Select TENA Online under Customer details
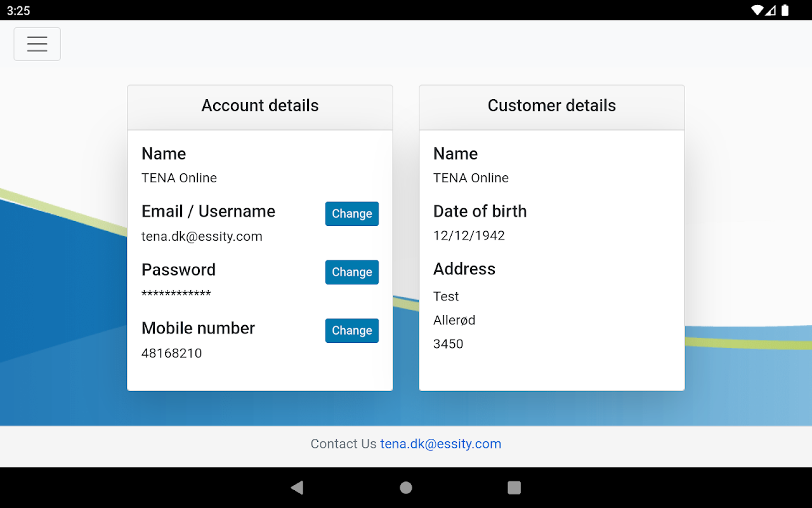The image size is (812, 508). tap(471, 178)
